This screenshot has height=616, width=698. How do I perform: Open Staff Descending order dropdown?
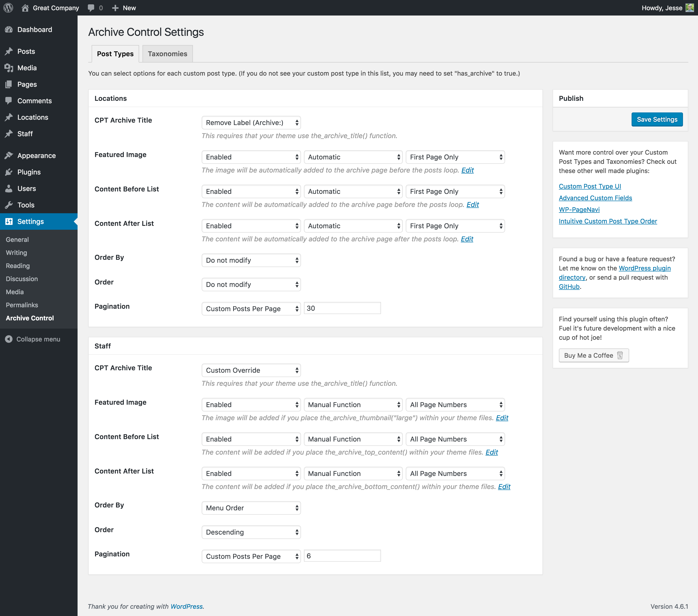tap(251, 532)
